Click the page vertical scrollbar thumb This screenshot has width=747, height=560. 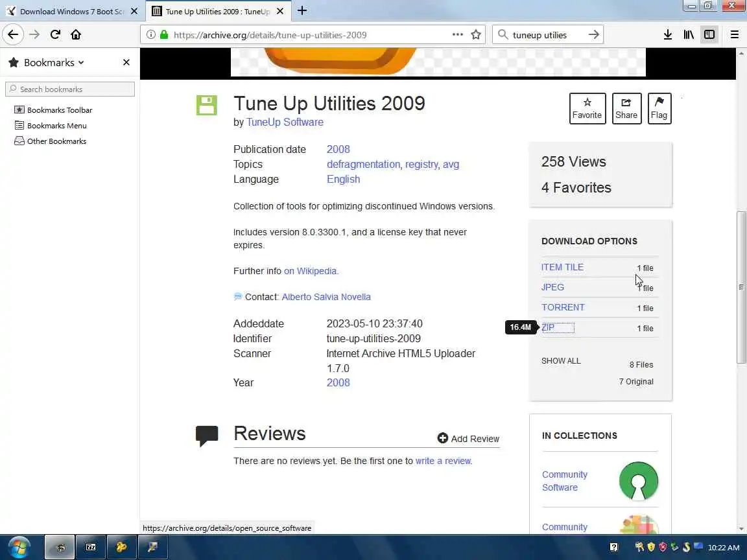[741, 287]
